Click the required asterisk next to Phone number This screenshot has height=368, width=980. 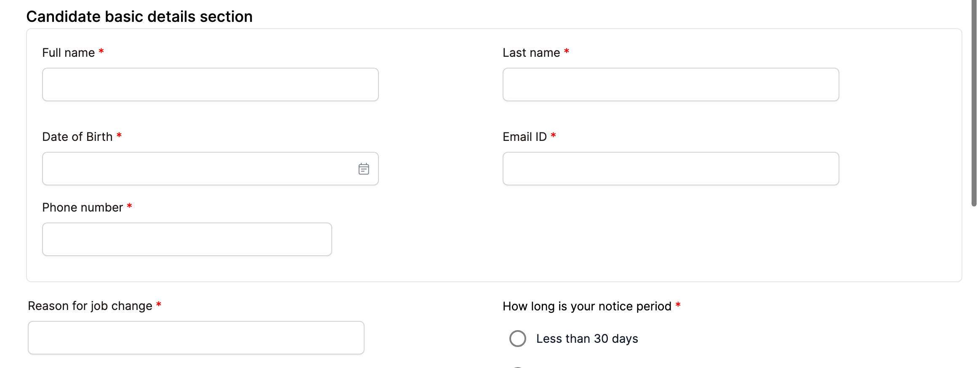tap(130, 206)
